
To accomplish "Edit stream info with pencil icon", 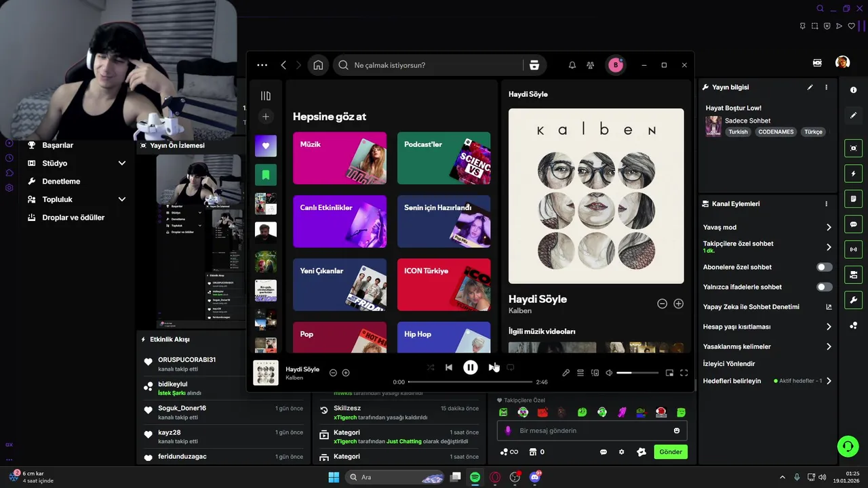I will tap(810, 87).
